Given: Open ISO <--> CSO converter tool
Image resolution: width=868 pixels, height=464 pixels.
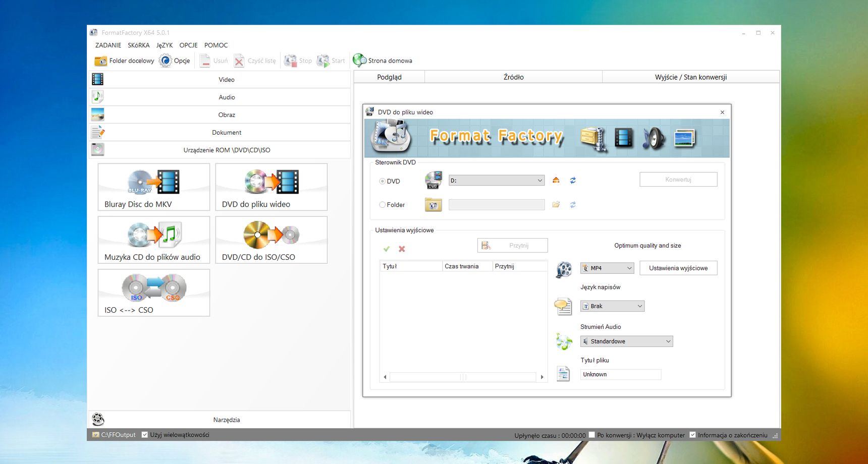Looking at the screenshot, I should click(x=154, y=293).
